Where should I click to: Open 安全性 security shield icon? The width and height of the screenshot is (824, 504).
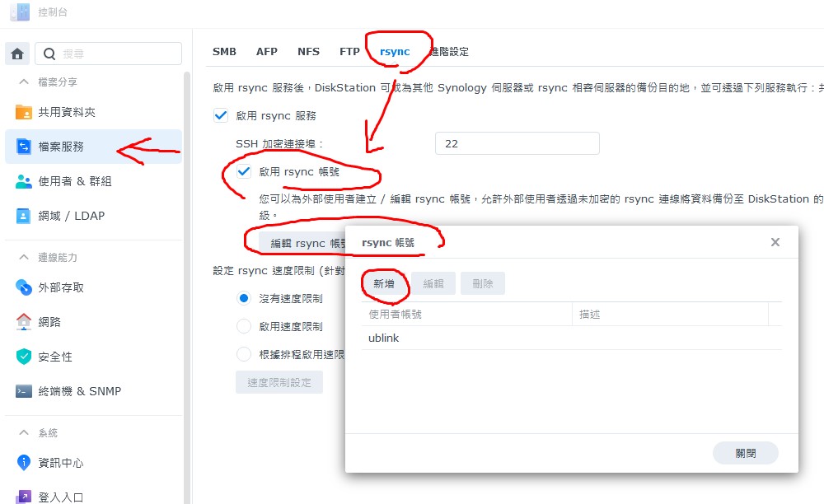tap(24, 357)
